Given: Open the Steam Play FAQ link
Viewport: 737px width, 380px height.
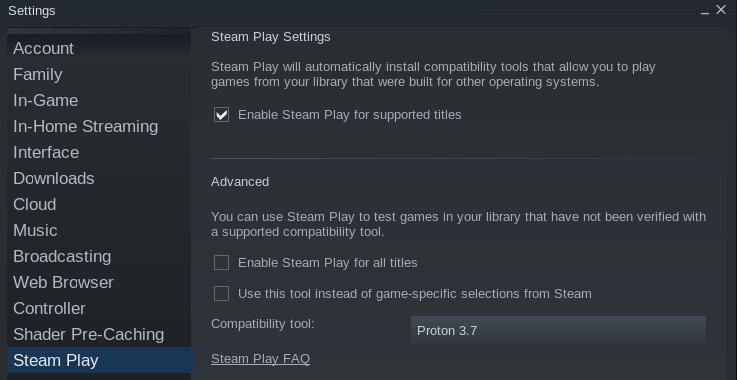Looking at the screenshot, I should click(x=260, y=359).
